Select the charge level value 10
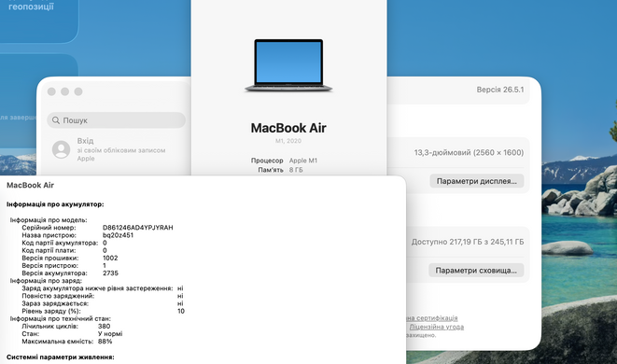 click(181, 311)
